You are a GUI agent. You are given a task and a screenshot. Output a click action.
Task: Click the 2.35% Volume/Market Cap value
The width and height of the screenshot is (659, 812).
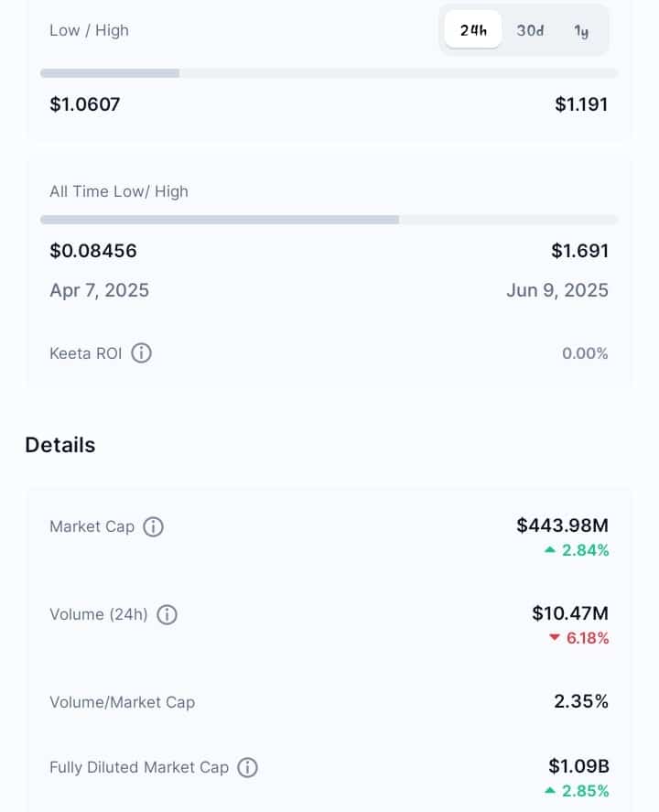tap(581, 701)
